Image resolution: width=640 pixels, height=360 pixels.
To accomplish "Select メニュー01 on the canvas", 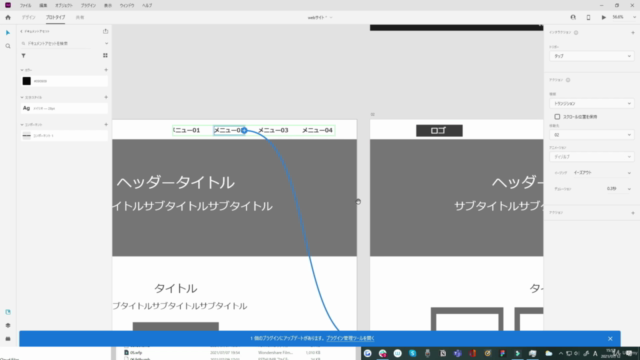I will tap(186, 130).
